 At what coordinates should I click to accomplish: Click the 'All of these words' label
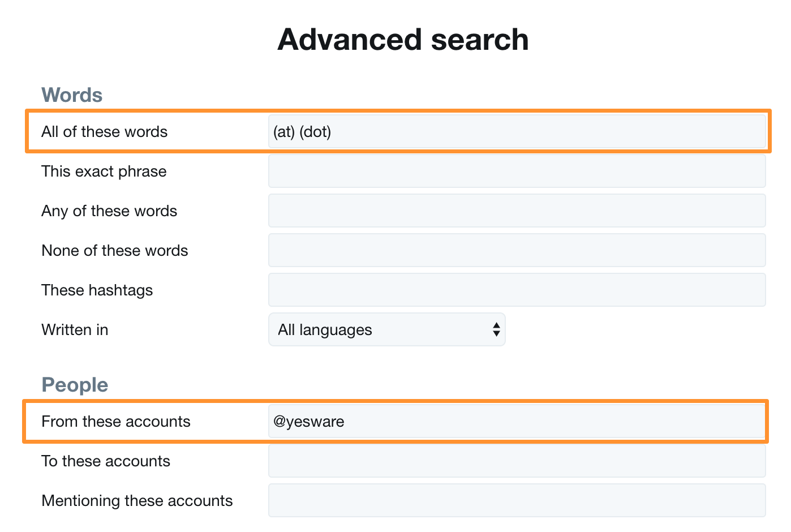click(104, 131)
